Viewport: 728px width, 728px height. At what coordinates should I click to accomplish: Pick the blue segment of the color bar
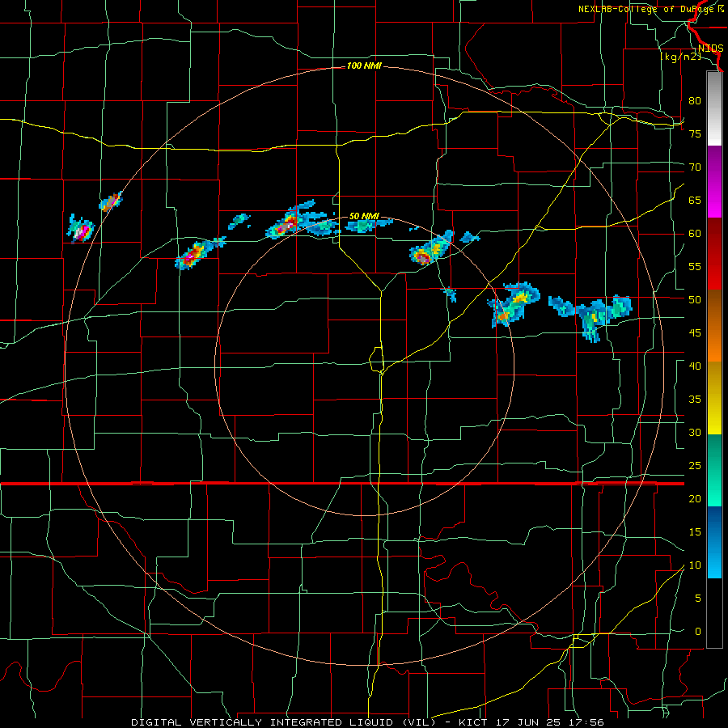(714, 542)
